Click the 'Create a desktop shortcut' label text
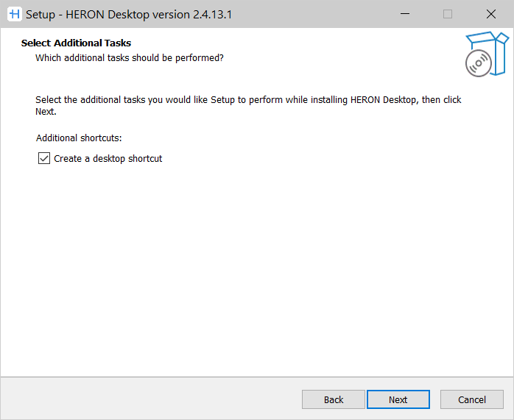 coord(108,158)
